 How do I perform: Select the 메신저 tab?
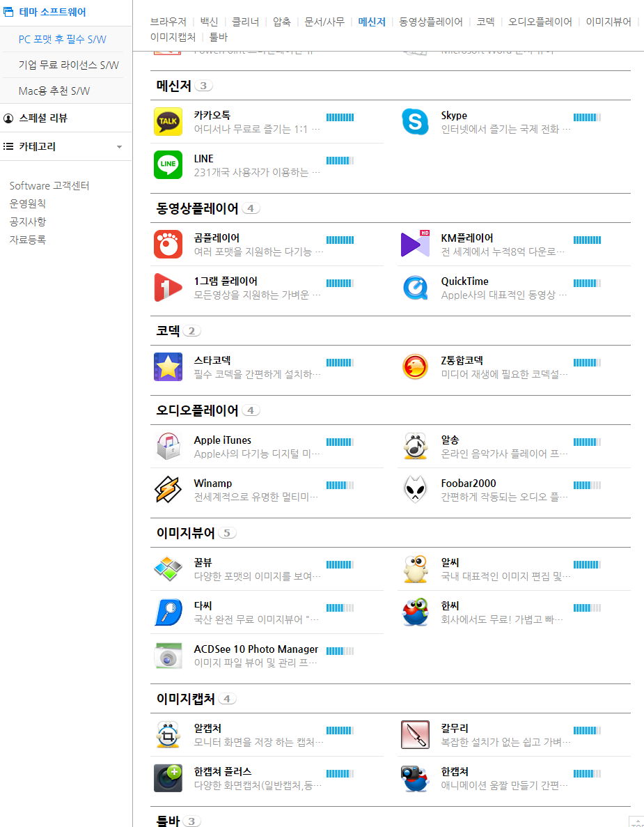click(372, 22)
